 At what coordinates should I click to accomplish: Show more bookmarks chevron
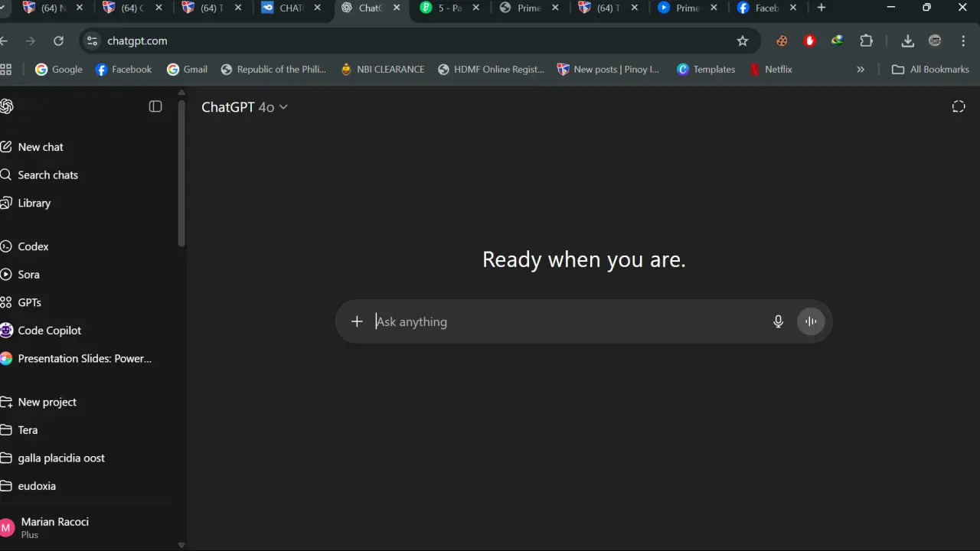click(x=861, y=69)
